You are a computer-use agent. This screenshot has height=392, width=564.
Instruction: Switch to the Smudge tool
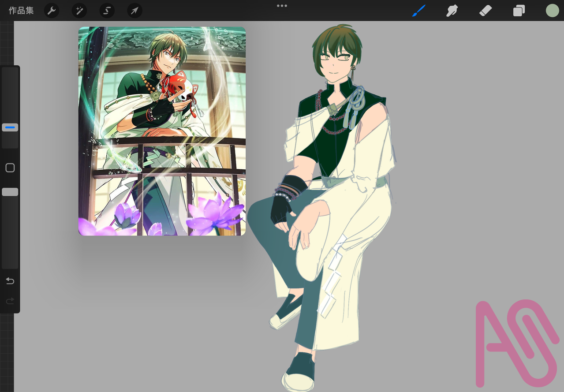[x=452, y=10]
